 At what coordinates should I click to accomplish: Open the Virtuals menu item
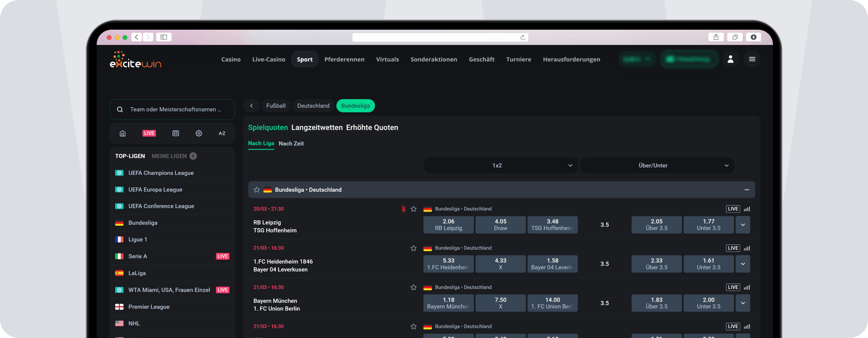(387, 59)
